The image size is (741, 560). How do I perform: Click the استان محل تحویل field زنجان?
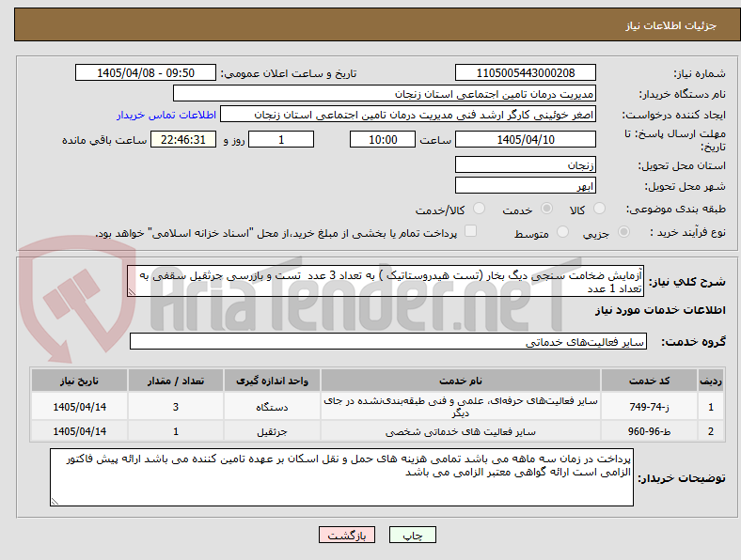pyautogui.click(x=526, y=164)
